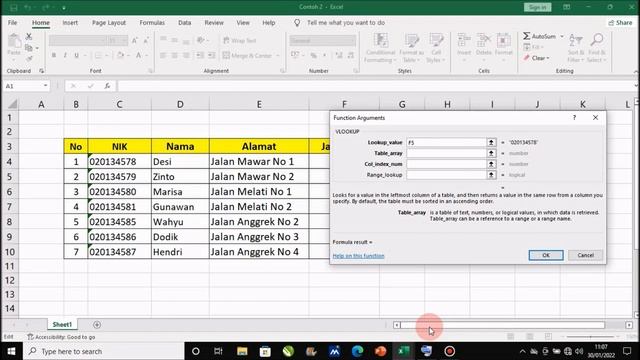Click the Cut scissors icon
Viewport: 640px width, 360px height.
point(29,37)
